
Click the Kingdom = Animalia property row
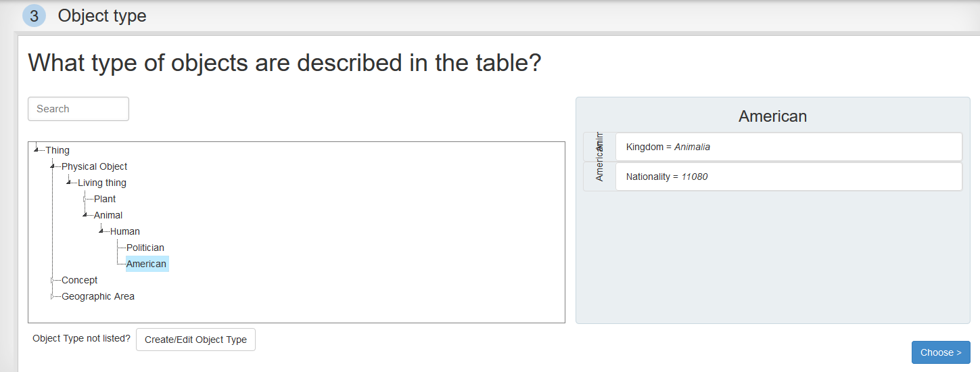click(789, 147)
